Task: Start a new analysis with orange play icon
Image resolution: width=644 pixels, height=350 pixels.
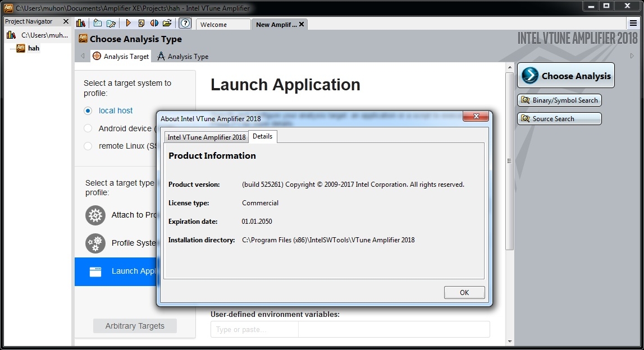Action: [x=128, y=23]
